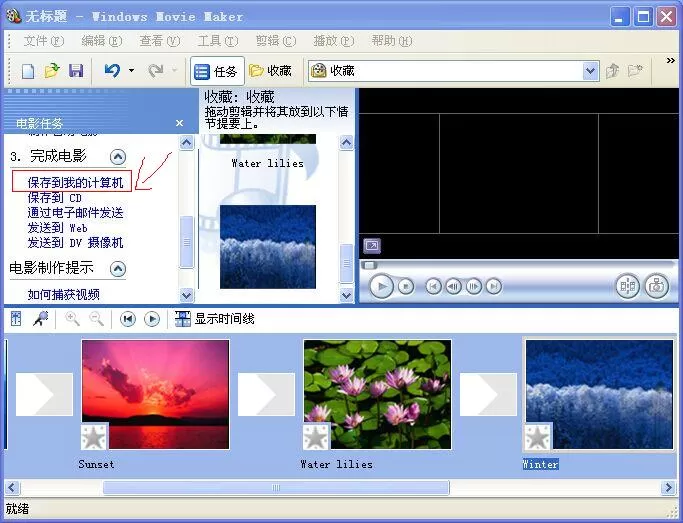Open the 收藏 collection dropdown list
Viewport: 683px width, 523px height.
(590, 71)
